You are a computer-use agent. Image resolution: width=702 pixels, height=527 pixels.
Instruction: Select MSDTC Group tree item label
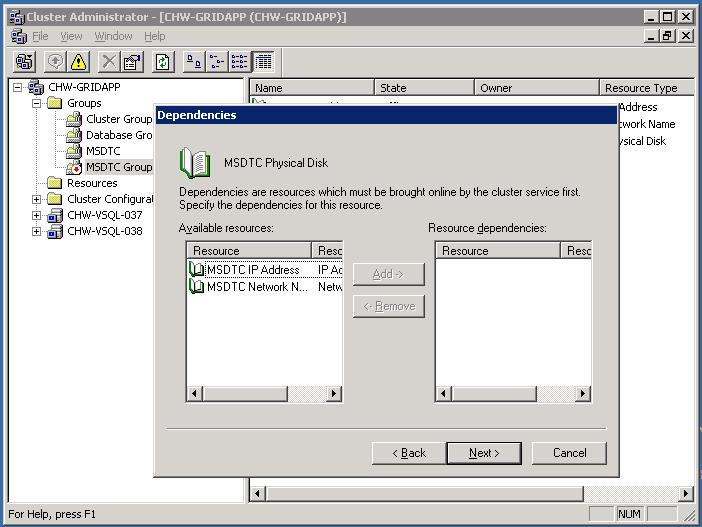pyautogui.click(x=119, y=167)
